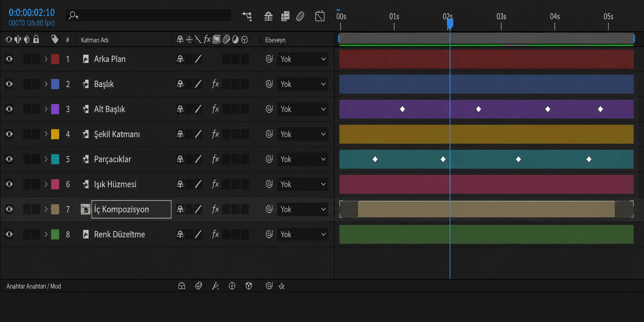Hide the İç Kompozisyon layer

point(9,209)
